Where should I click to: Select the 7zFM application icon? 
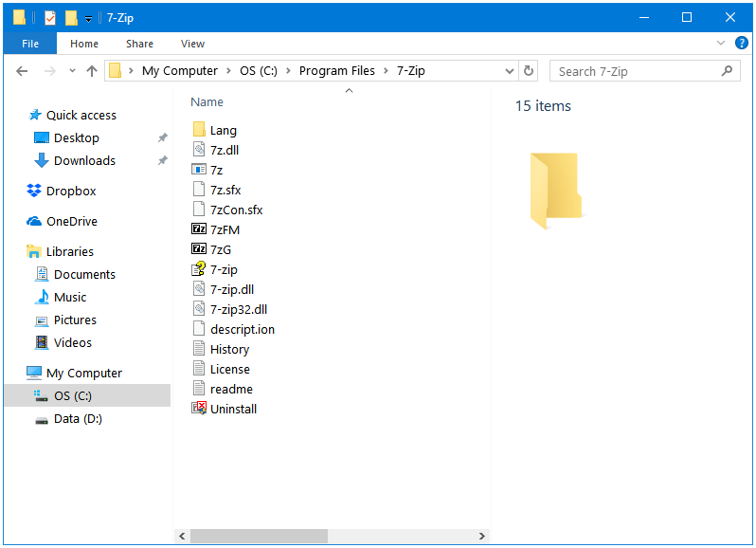[199, 229]
